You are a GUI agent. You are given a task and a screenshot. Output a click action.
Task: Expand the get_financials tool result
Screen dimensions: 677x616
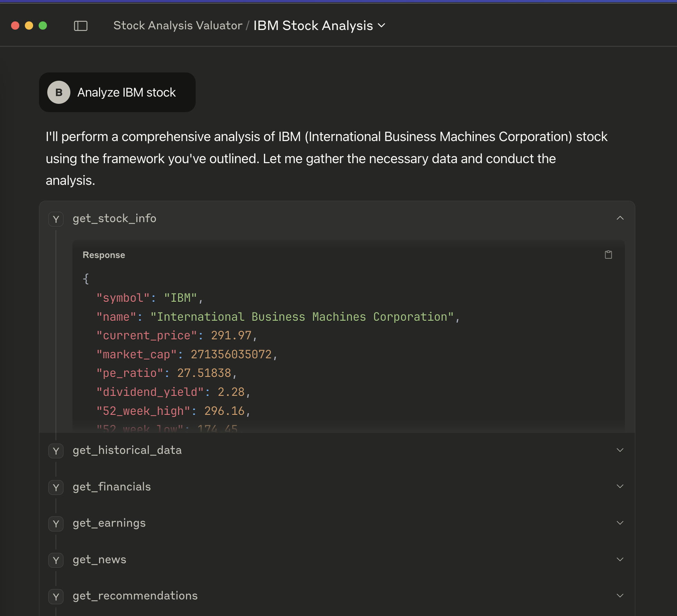620,486
